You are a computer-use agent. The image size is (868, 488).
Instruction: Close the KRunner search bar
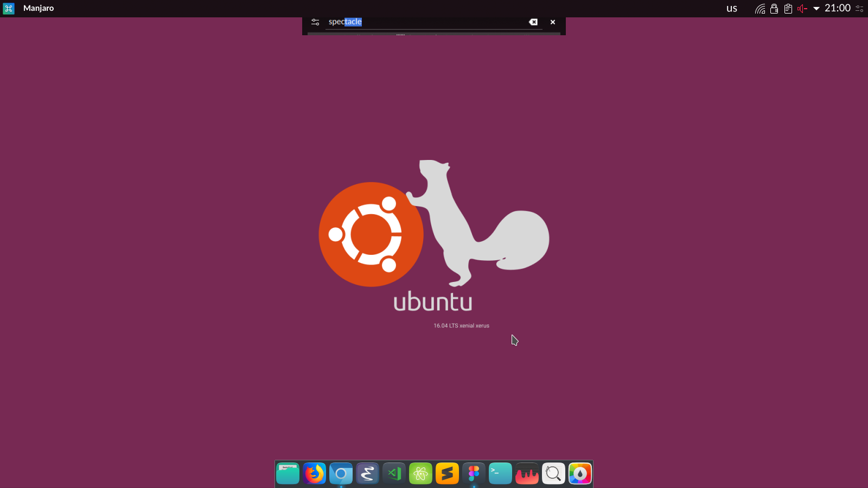tap(553, 22)
